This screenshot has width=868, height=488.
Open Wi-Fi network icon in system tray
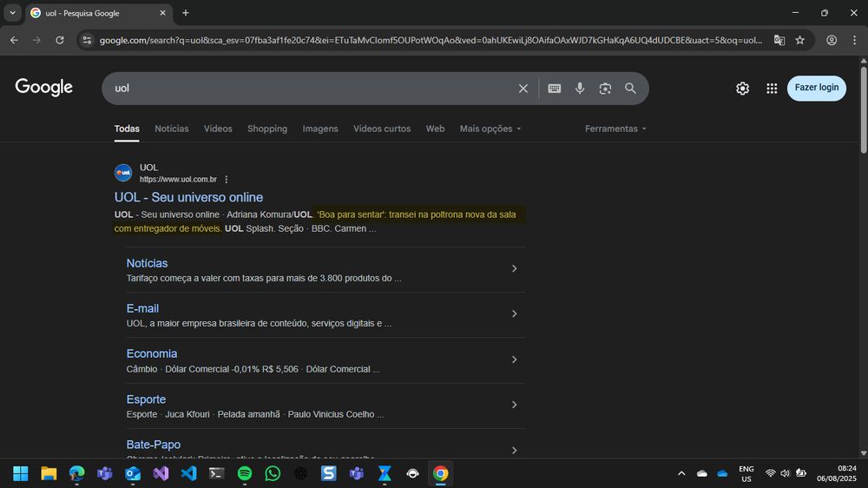click(x=770, y=473)
